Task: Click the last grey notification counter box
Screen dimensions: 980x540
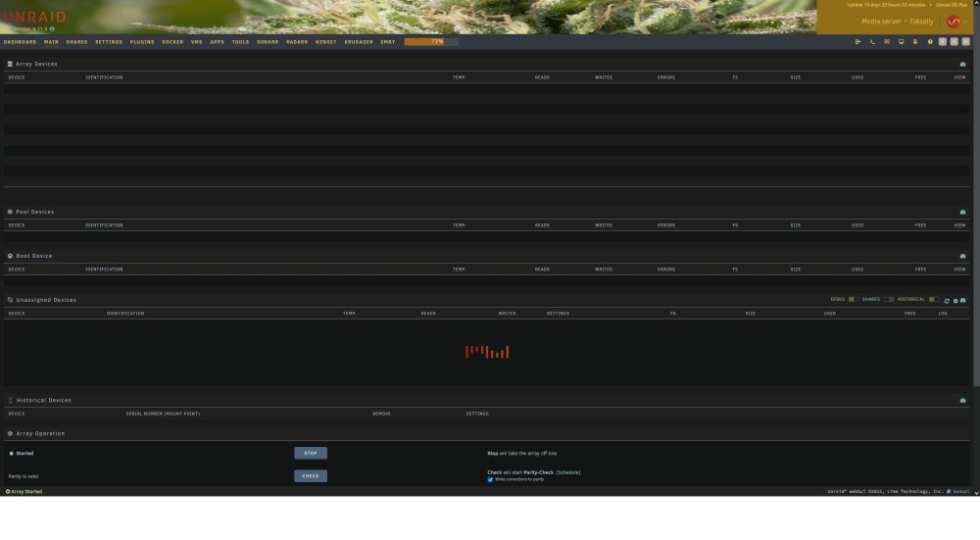Action: point(965,42)
